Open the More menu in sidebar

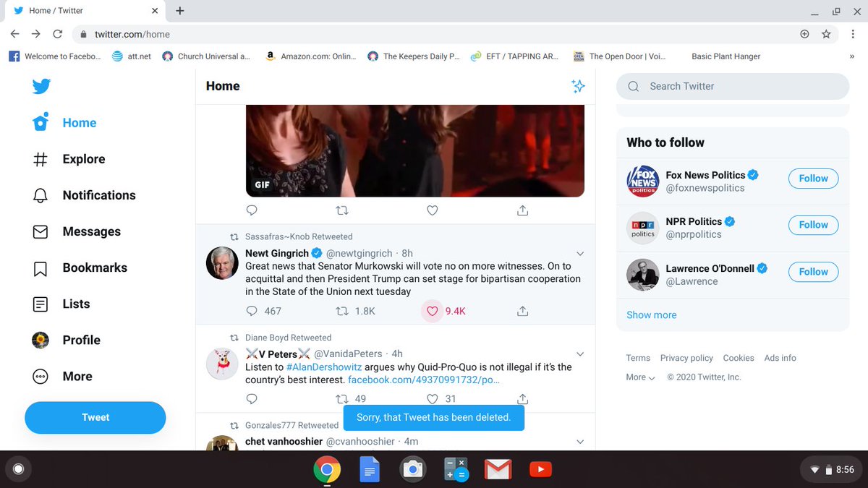[x=62, y=376]
